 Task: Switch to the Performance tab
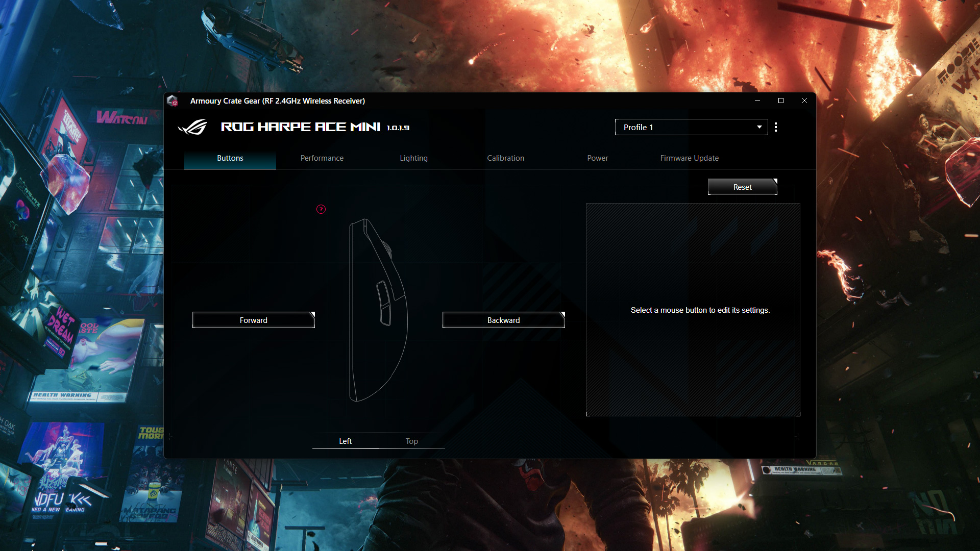(x=322, y=158)
